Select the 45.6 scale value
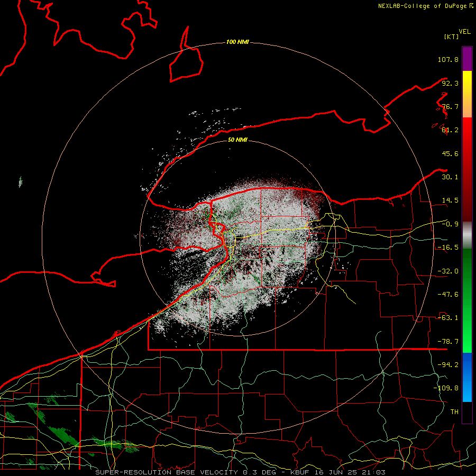476x476 pixels. (x=450, y=153)
